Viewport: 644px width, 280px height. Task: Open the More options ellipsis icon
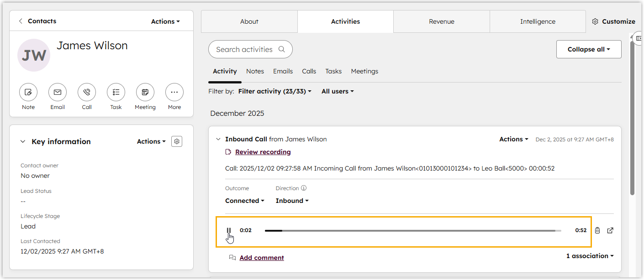click(x=174, y=92)
